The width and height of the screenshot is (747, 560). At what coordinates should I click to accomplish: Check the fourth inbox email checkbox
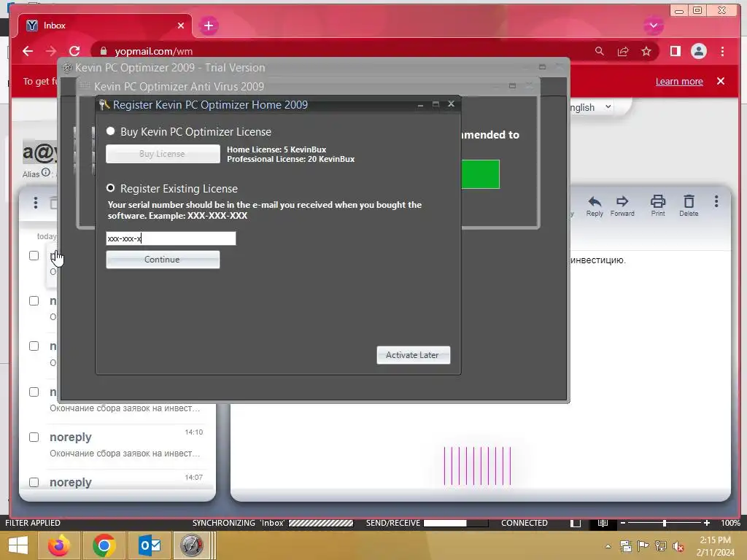(x=34, y=392)
